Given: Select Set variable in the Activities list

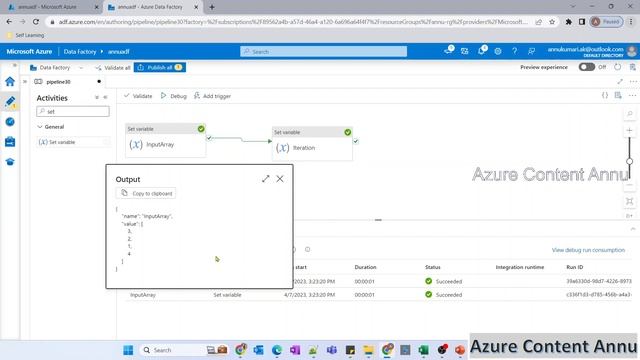Looking at the screenshot, I should pyautogui.click(x=73, y=142).
